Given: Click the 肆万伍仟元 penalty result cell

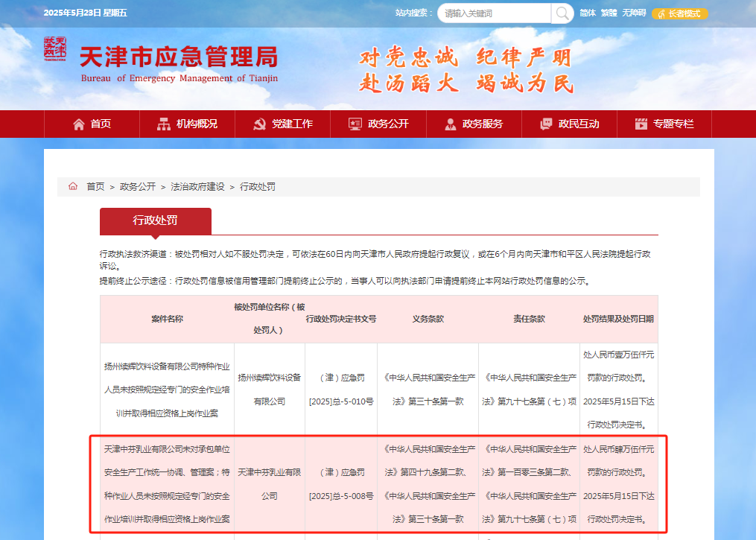Looking at the screenshot, I should coord(619,484).
